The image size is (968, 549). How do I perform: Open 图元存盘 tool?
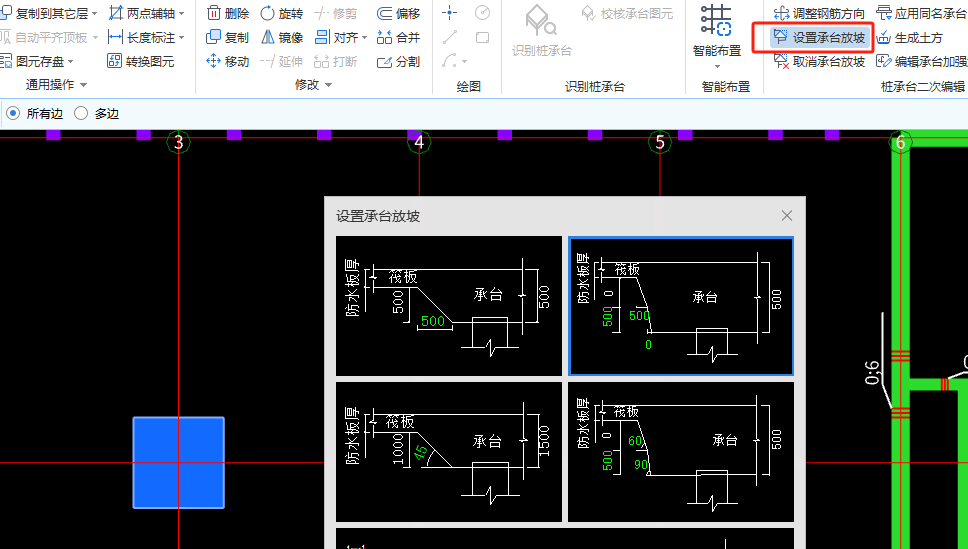32,62
